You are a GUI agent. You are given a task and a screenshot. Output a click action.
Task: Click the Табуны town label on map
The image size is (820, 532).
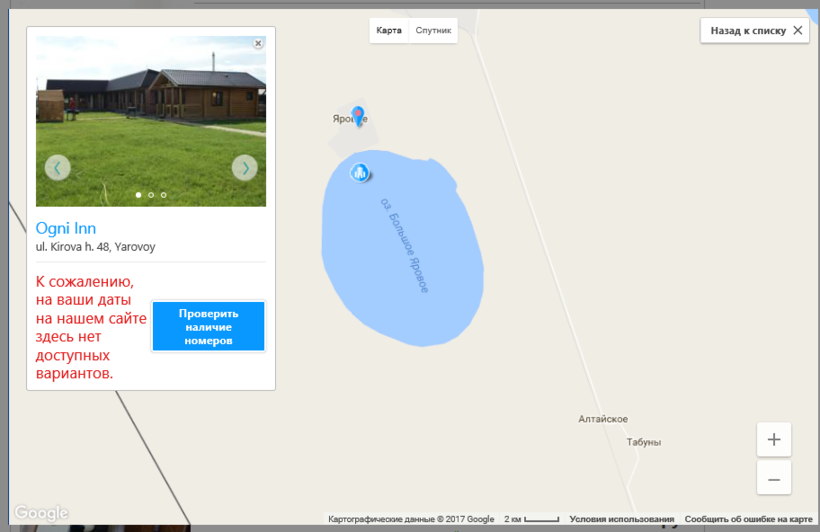click(643, 442)
